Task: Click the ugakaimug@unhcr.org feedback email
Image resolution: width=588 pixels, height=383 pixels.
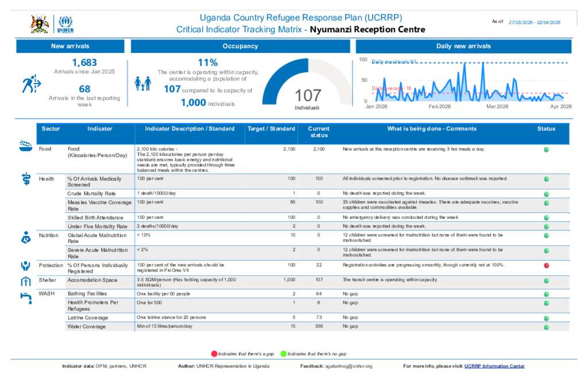Action: pyautogui.click(x=349, y=366)
